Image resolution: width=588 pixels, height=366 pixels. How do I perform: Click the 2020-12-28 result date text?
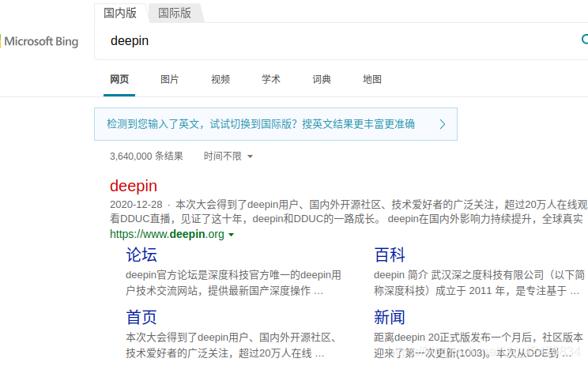136,205
